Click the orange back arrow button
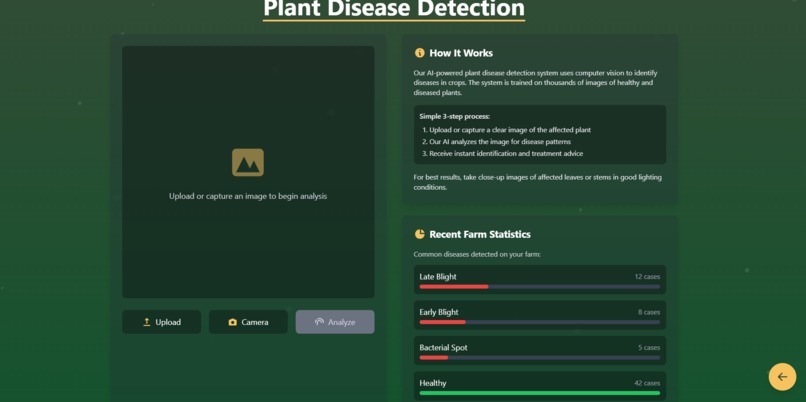The height and width of the screenshot is (402, 806). point(782,377)
